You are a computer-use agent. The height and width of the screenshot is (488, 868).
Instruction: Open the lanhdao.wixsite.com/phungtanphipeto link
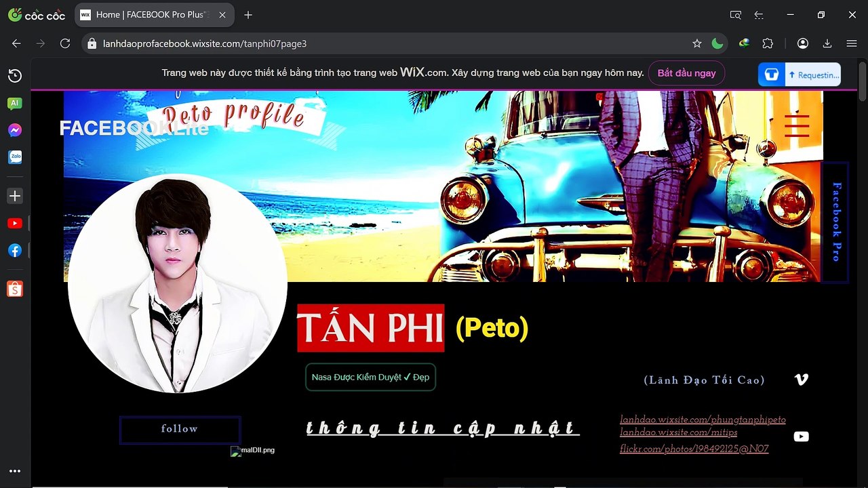point(703,420)
